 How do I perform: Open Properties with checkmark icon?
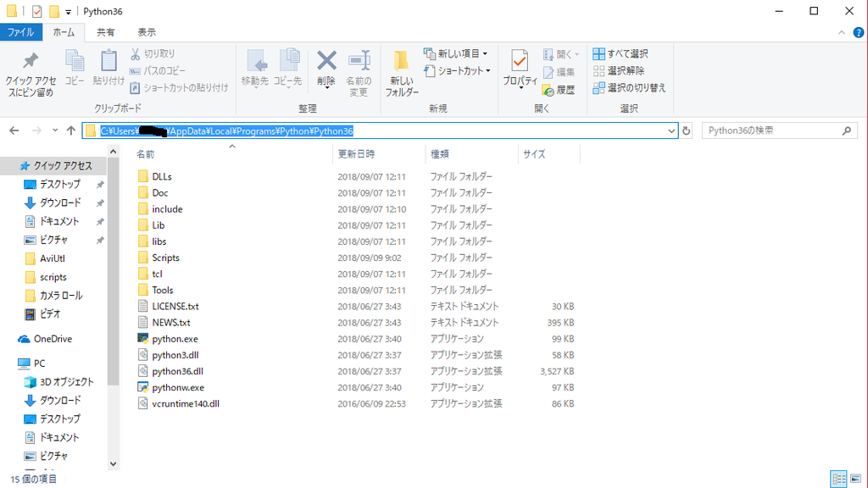coord(520,69)
